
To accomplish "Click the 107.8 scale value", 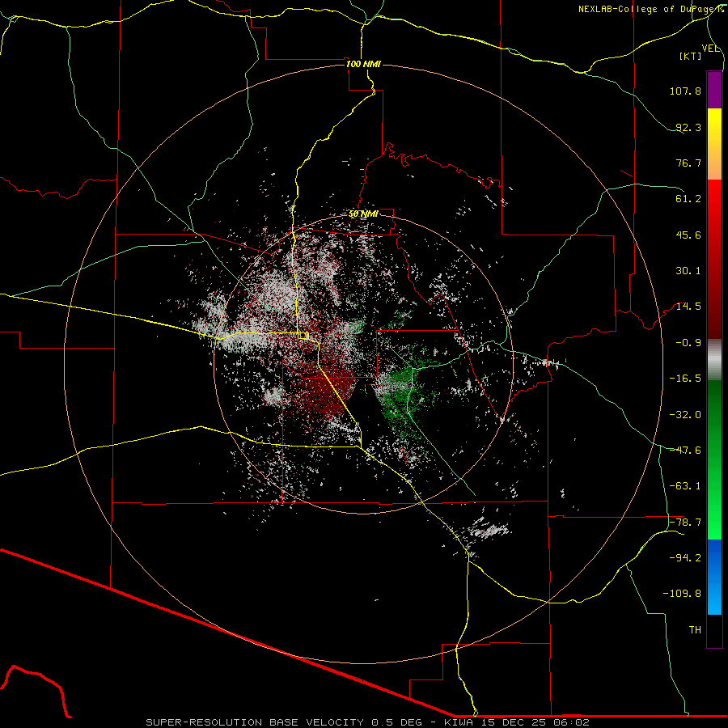I will click(x=685, y=91).
